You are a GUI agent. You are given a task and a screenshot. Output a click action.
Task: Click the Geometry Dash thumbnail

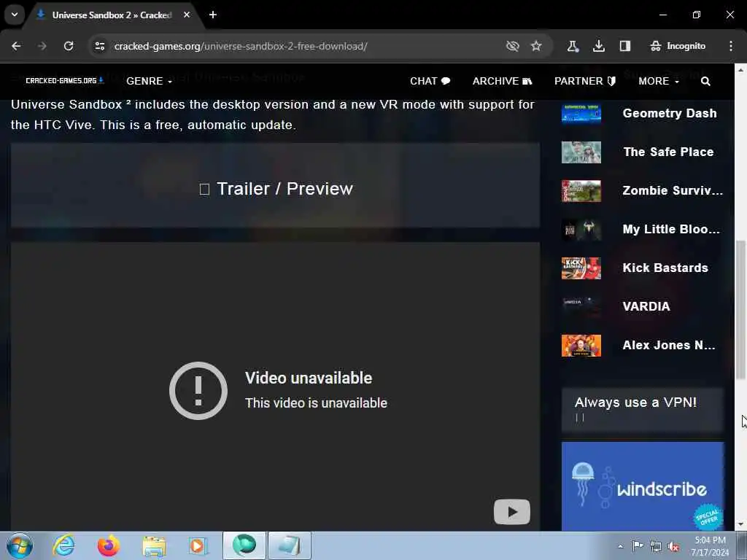click(581, 113)
